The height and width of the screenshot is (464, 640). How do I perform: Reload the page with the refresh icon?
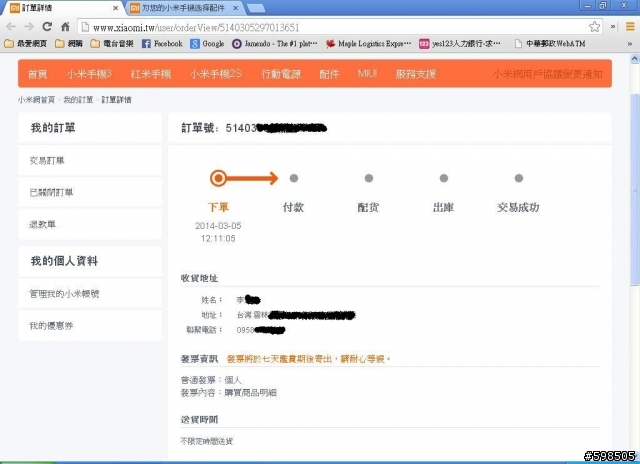(x=47, y=27)
